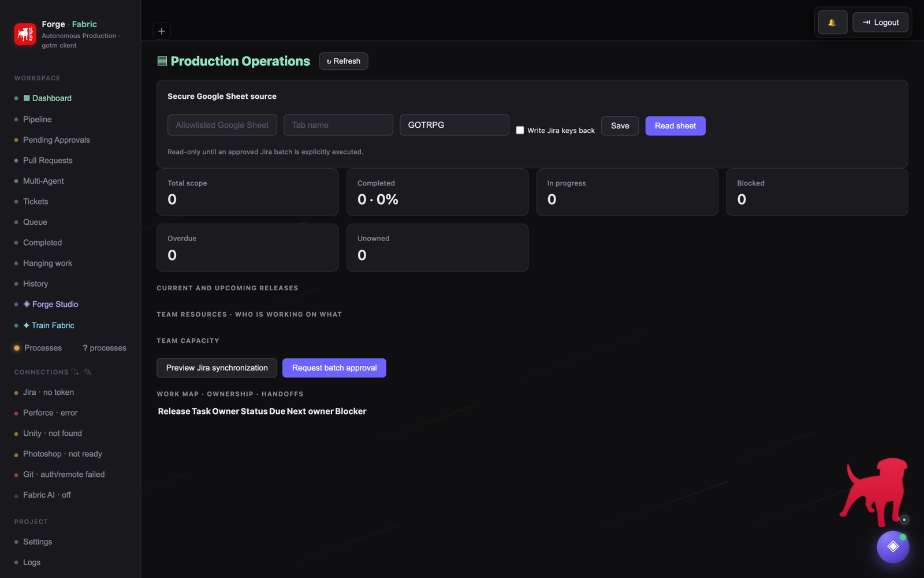
Task: Open the Processes entry
Action: (43, 348)
